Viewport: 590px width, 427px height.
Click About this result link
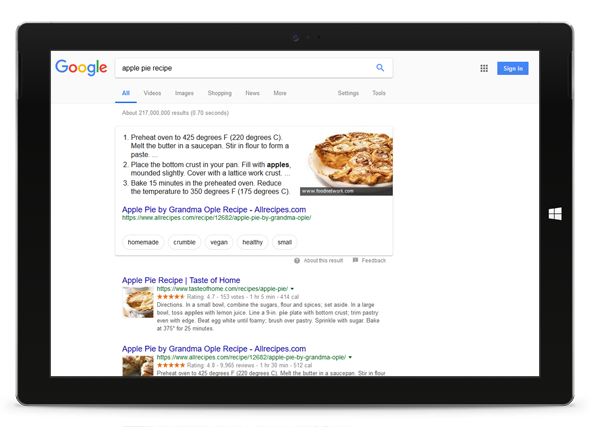[323, 260]
